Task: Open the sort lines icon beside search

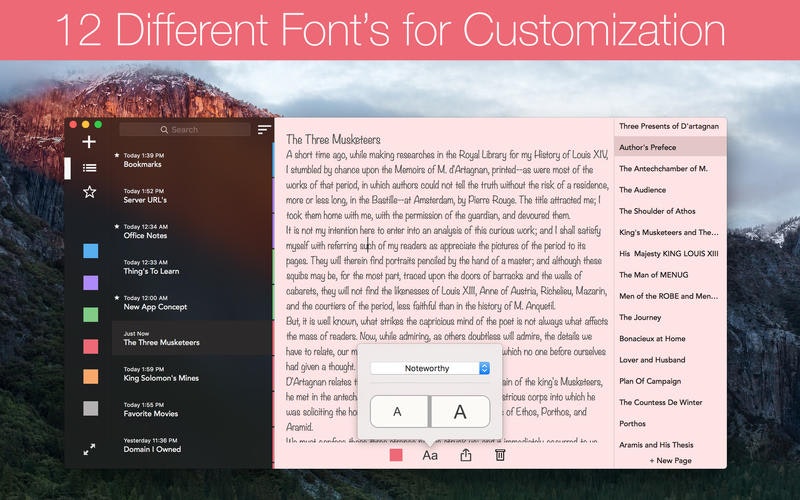Action: [264, 130]
